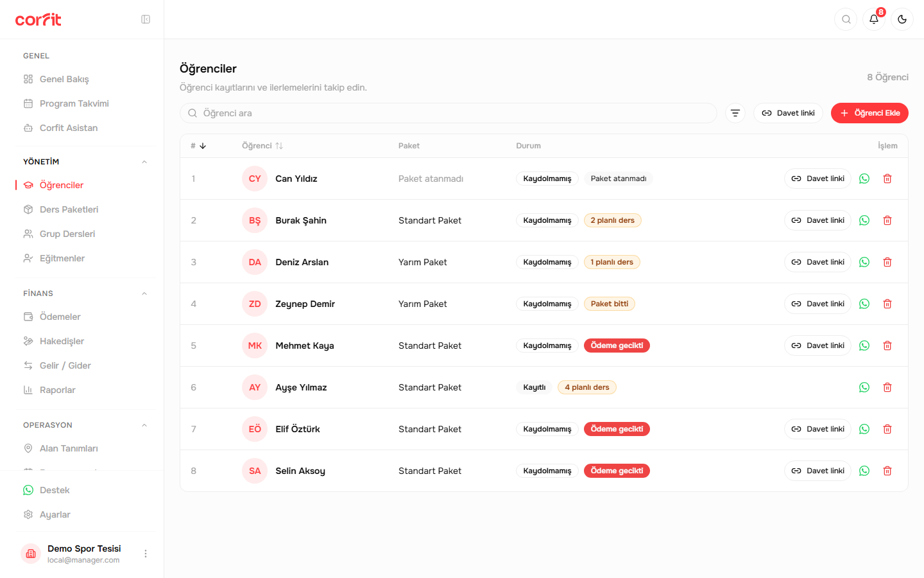Copy Davet linki for Deniz Arslan
Viewport: 924px width, 578px height.
[x=817, y=262]
